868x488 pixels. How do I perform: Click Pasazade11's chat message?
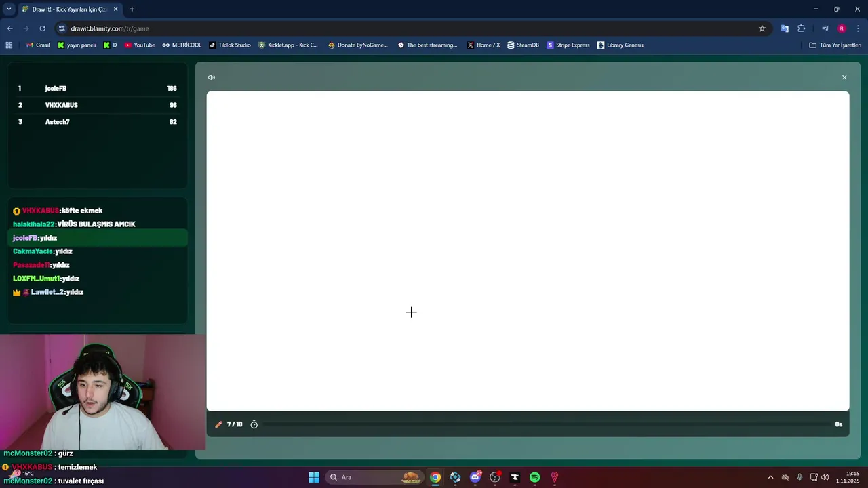(x=41, y=265)
